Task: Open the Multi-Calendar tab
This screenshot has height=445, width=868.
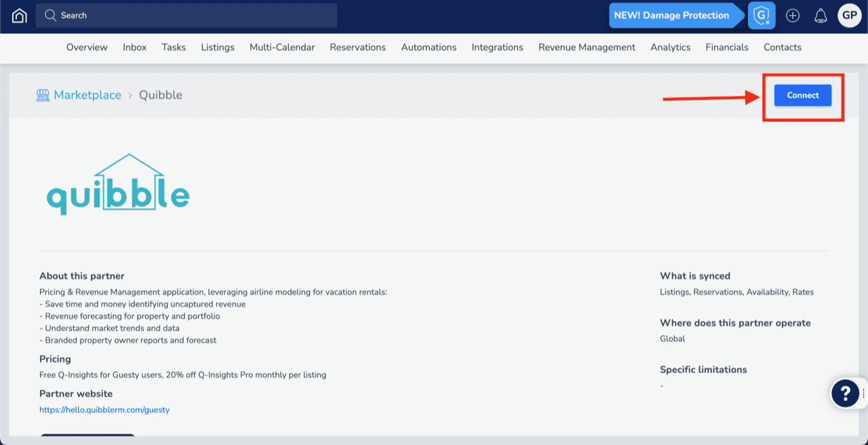Action: tap(282, 47)
